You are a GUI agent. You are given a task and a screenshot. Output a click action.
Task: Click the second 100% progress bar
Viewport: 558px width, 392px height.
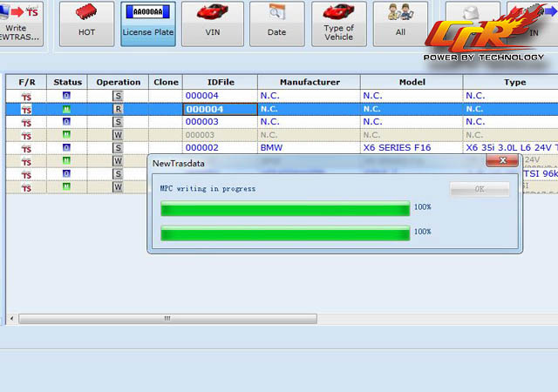[285, 233]
